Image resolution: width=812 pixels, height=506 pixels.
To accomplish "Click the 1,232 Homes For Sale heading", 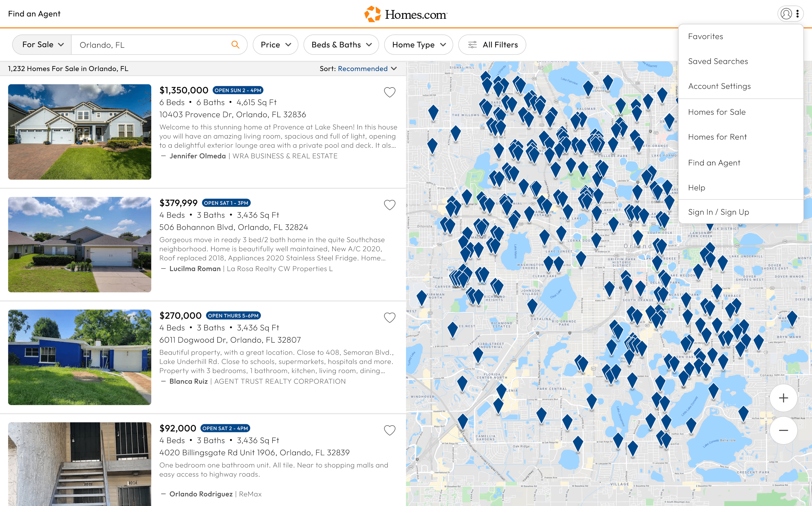I will tap(68, 69).
